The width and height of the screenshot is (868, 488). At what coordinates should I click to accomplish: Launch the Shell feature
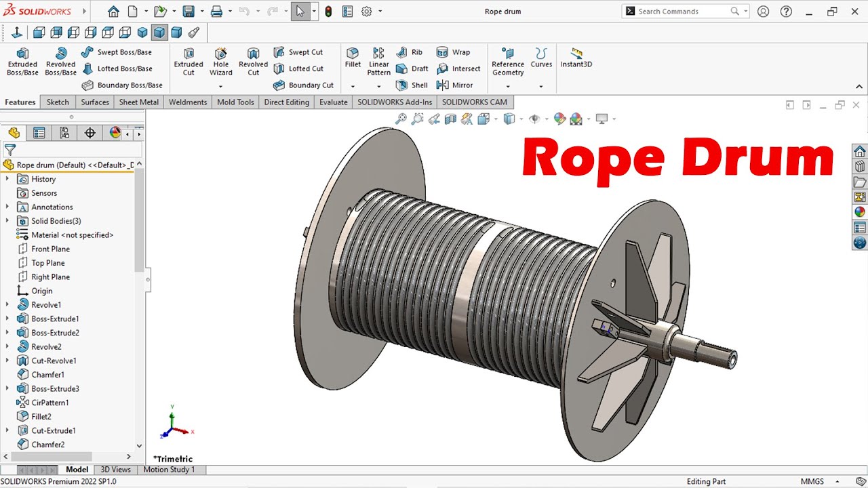coord(412,85)
